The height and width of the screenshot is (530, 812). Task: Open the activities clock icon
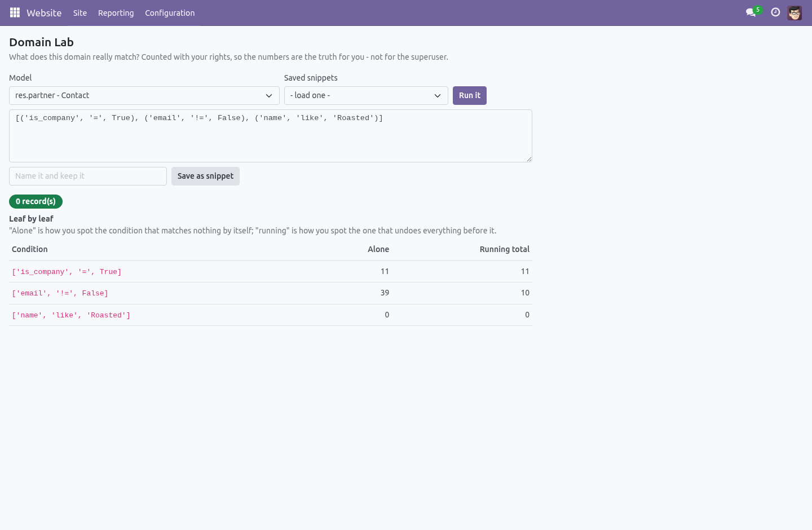[x=775, y=12]
